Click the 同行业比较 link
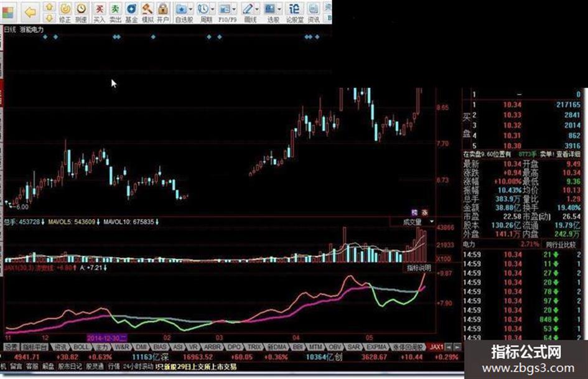Screen dimensions: 588x379 pos(561,245)
